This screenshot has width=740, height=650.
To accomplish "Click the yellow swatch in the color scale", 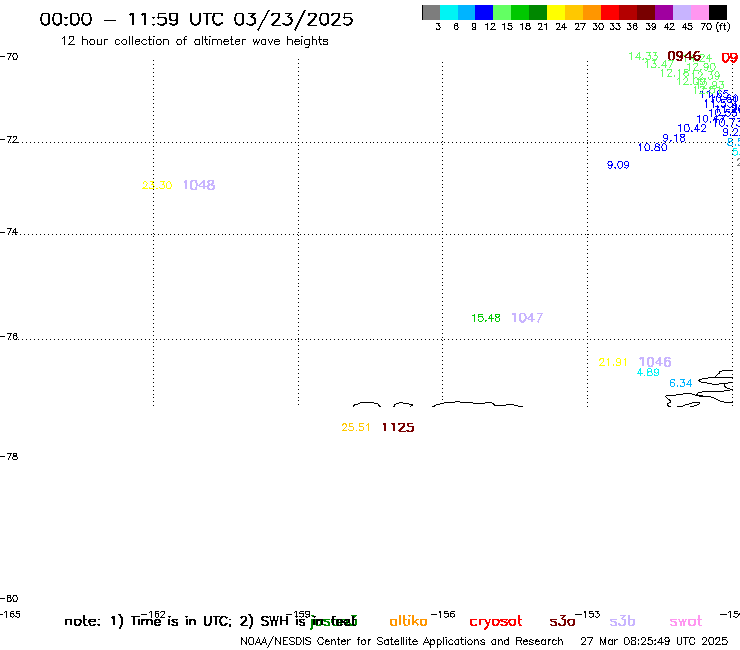I will coord(556,13).
